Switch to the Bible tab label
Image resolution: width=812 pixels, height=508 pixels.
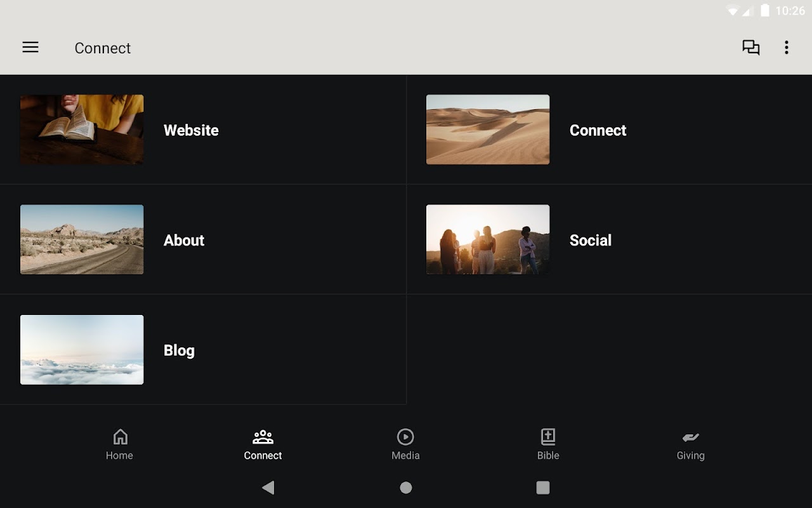(x=548, y=455)
